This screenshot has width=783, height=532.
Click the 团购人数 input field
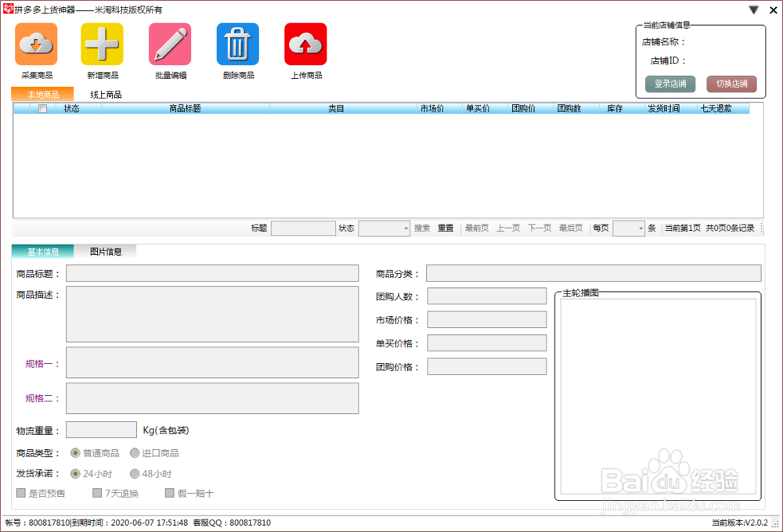click(487, 296)
